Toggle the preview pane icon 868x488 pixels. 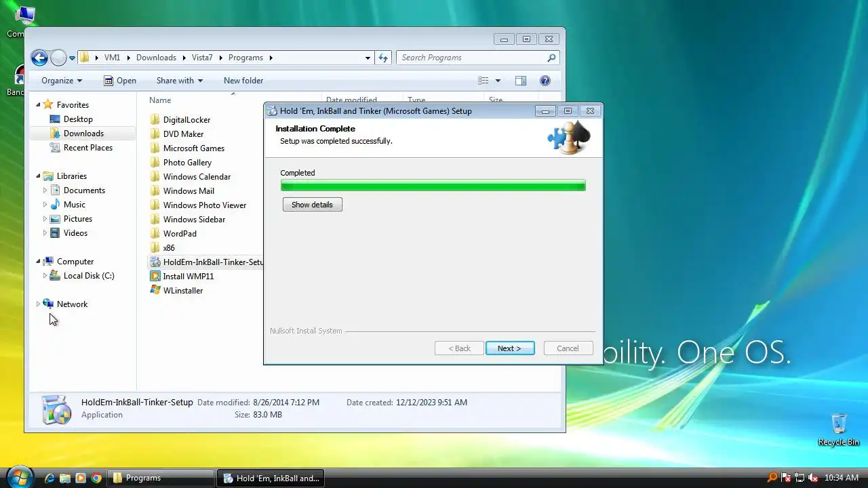click(x=521, y=81)
